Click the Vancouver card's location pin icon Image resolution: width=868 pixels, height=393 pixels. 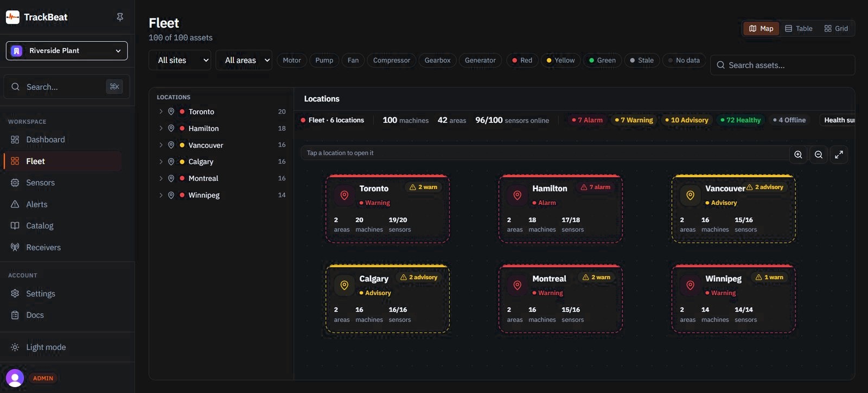[690, 195]
